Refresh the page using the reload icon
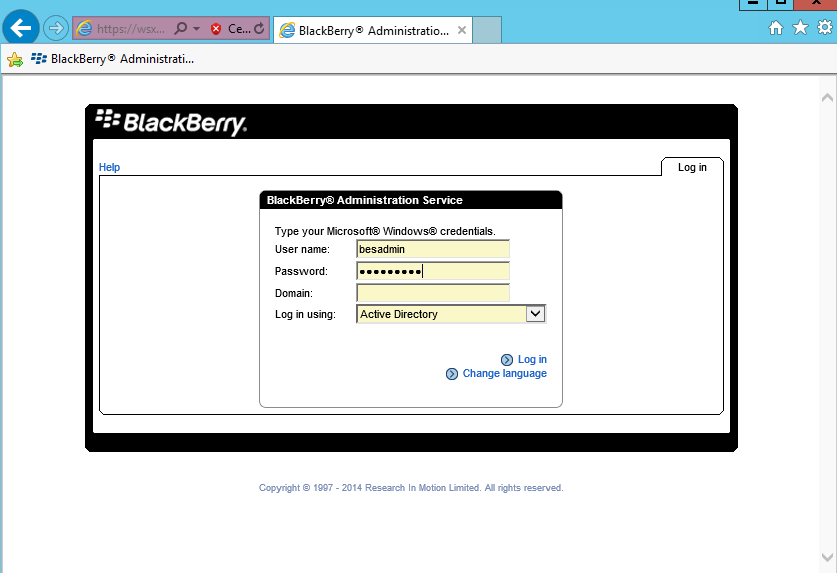The height and width of the screenshot is (573, 837). tap(259, 28)
